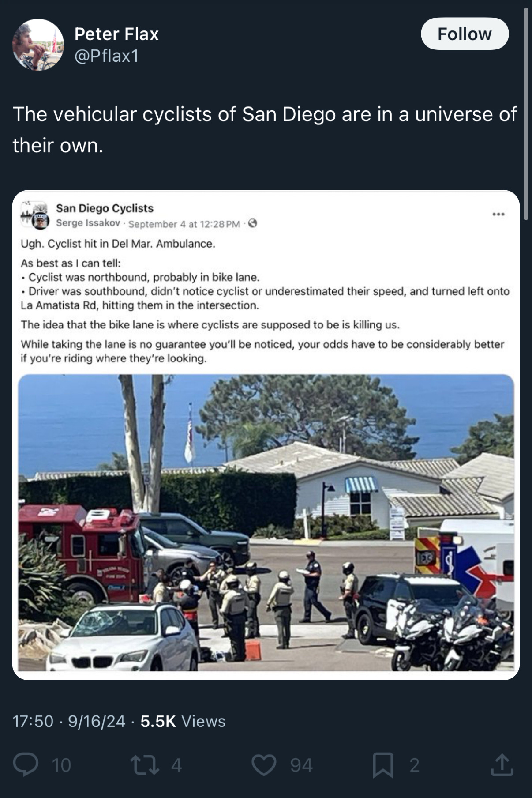Image resolution: width=532 pixels, height=798 pixels.
Task: Click the vertical scrollbar on the right
Action: pos(525,114)
